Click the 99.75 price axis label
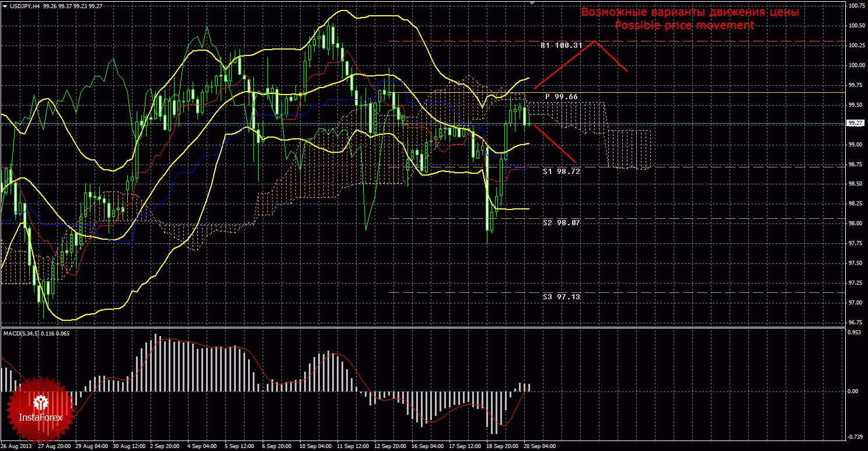Screen dimensions: 868x451 (x=855, y=85)
